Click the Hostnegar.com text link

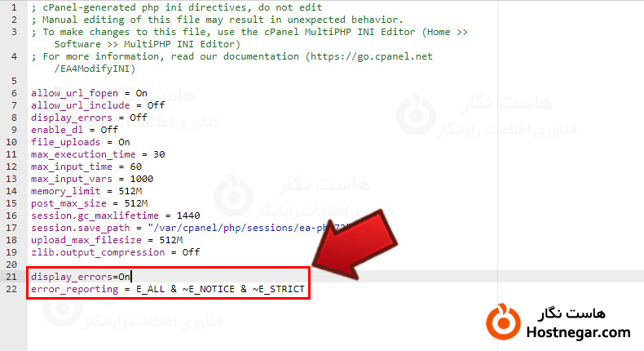point(578,332)
